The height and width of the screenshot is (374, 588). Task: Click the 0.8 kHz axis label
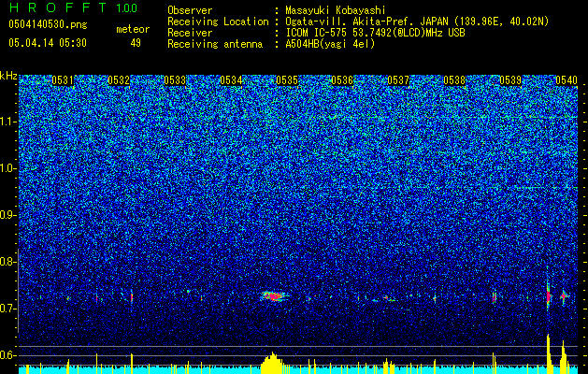coord(7,262)
